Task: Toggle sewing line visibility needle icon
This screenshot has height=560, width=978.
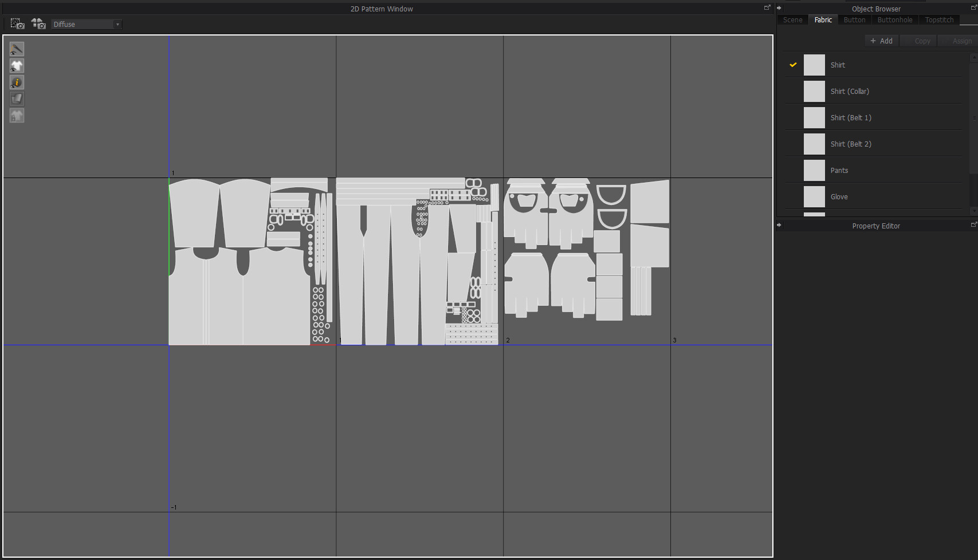Action: coord(17,49)
